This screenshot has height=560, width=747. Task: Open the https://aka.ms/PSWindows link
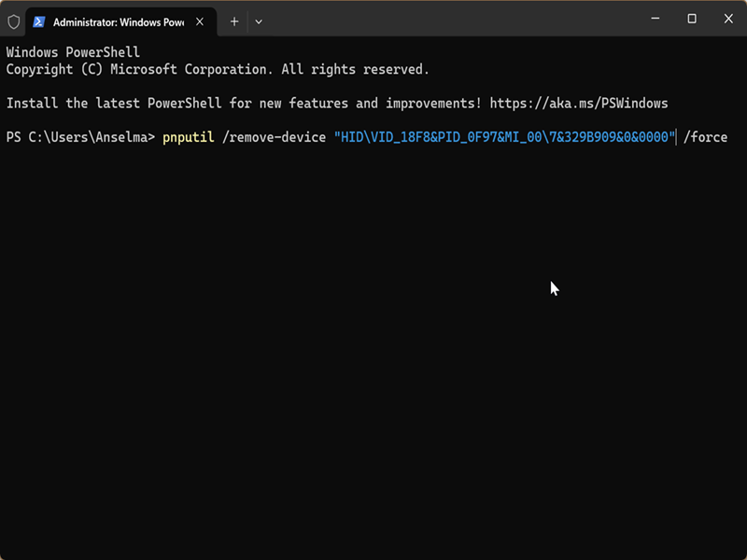579,104
